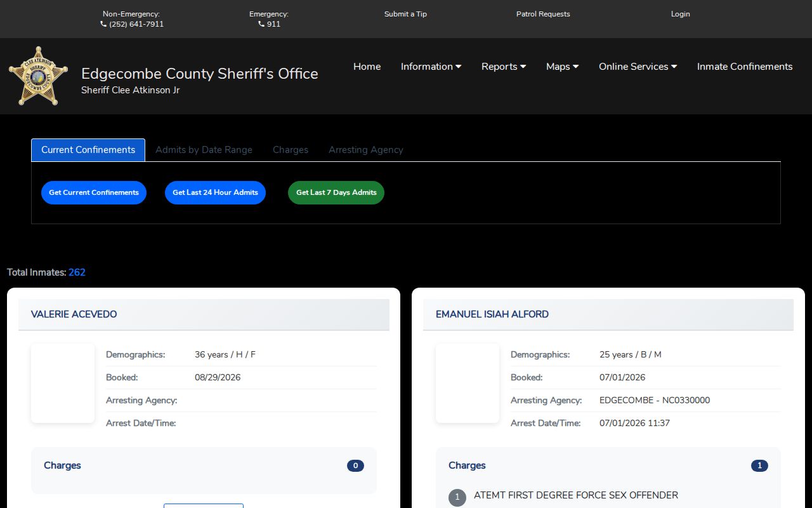This screenshot has width=812, height=508.
Task: Click Emanuel Isiah Alford's photo placeholder
Action: click(468, 383)
